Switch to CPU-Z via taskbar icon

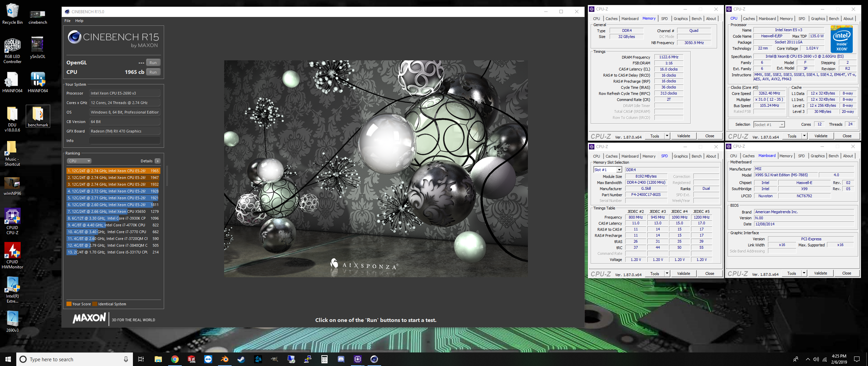point(358,359)
